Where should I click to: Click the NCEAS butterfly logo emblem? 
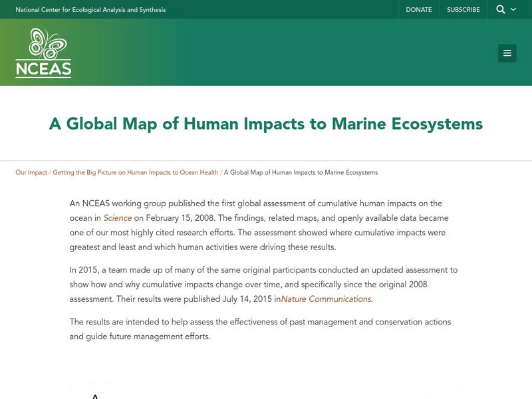43,43
